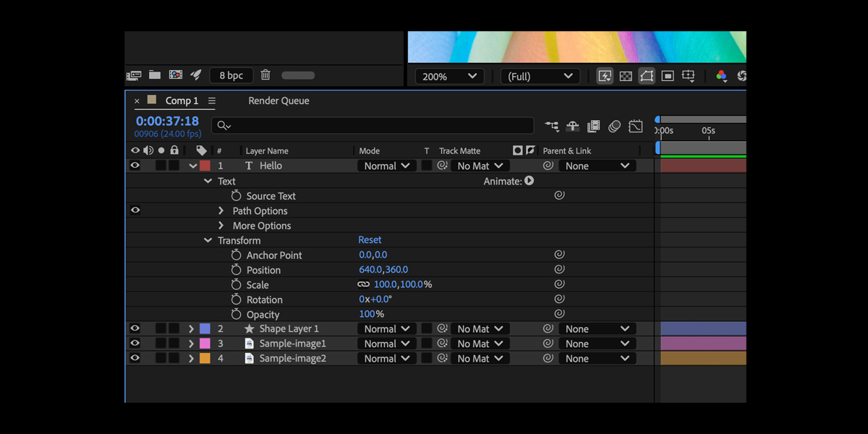Click the Mode column header
868x434 pixels.
(x=369, y=150)
